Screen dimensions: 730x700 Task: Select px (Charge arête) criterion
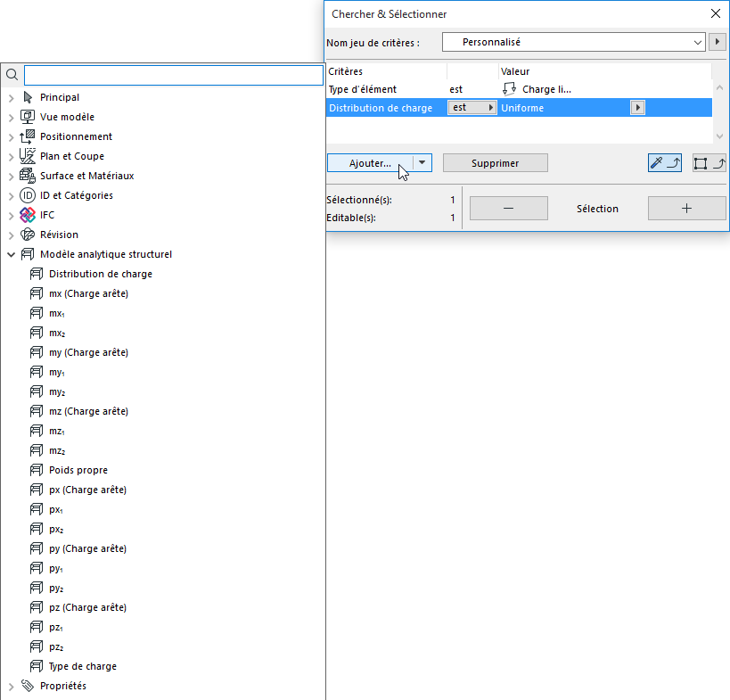point(87,490)
